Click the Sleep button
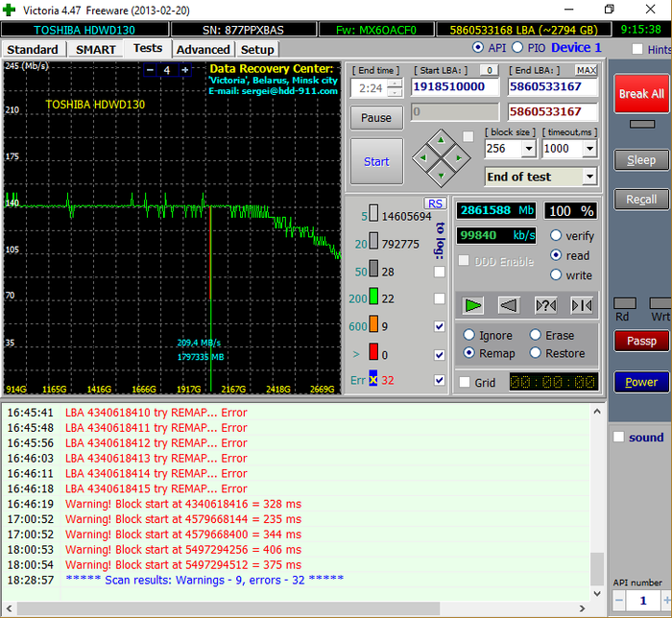Viewport: 672px width, 618px height. tap(641, 160)
